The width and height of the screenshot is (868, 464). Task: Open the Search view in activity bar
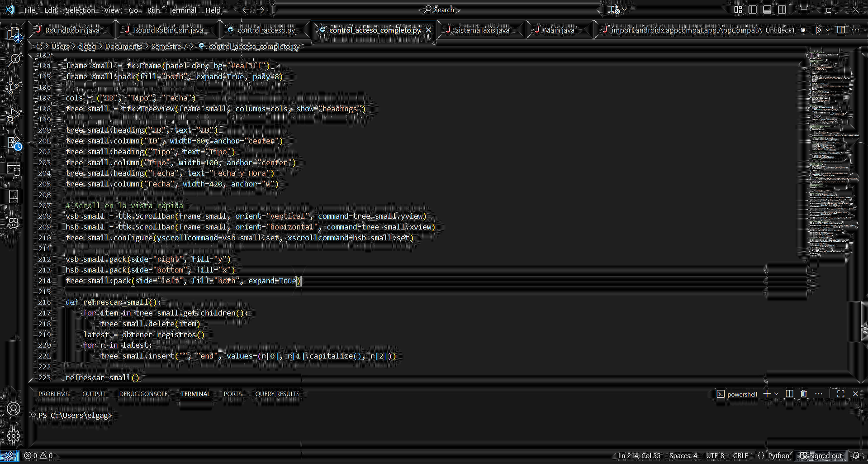click(x=14, y=60)
